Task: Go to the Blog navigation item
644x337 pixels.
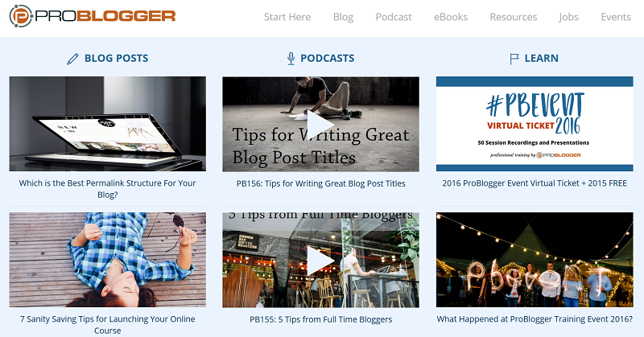Action: 343,17
